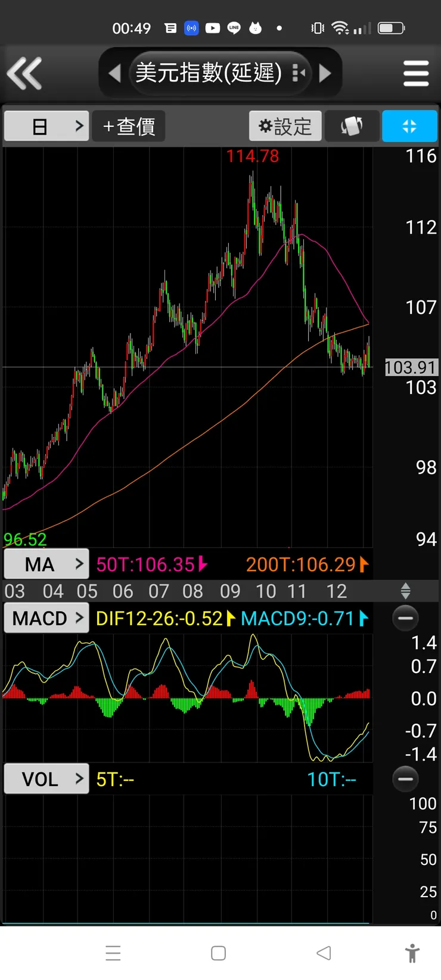441x980 pixels.
Task: Toggle fullscreen with the blue expand button
Action: pyautogui.click(x=409, y=126)
